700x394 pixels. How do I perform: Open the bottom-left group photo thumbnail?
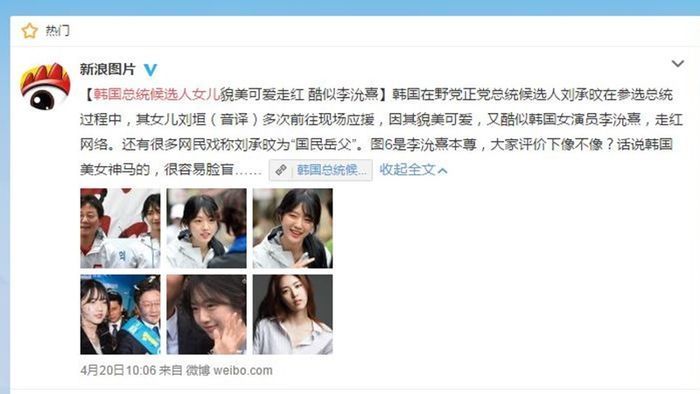click(x=120, y=315)
